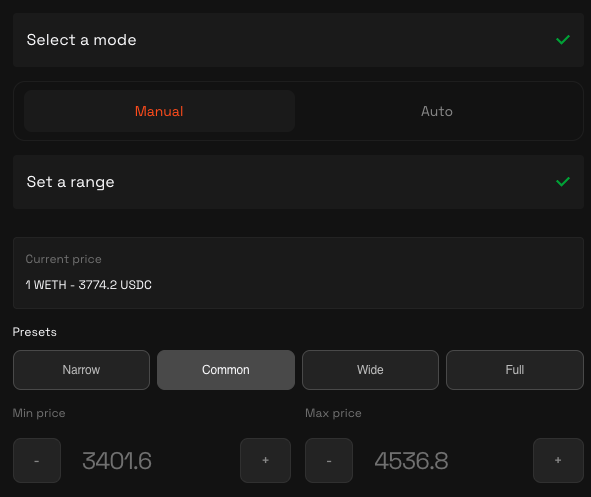Image resolution: width=591 pixels, height=497 pixels.
Task: Click the Max price label
Action: point(333,413)
